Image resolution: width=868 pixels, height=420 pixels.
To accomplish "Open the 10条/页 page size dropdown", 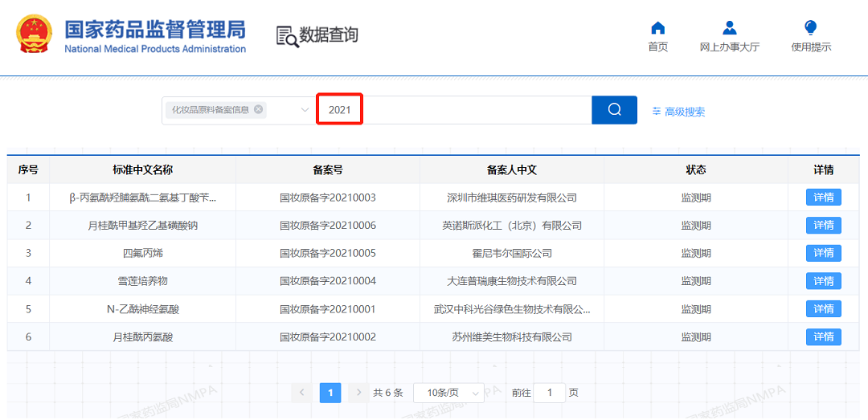I will tap(448, 393).
